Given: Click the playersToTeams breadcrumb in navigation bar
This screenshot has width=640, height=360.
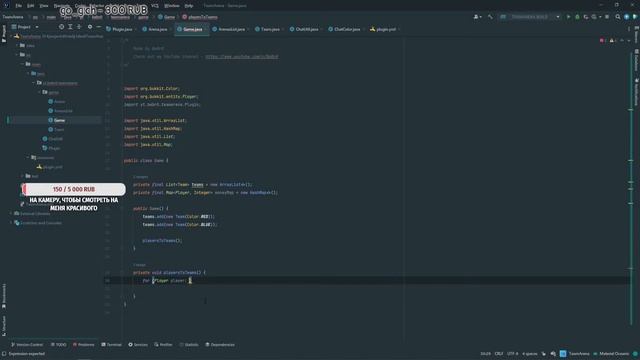Looking at the screenshot, I should 200,17.
